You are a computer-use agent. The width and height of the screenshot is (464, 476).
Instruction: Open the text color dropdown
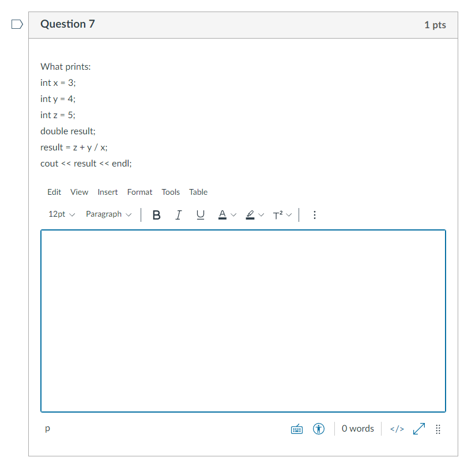[234, 214]
